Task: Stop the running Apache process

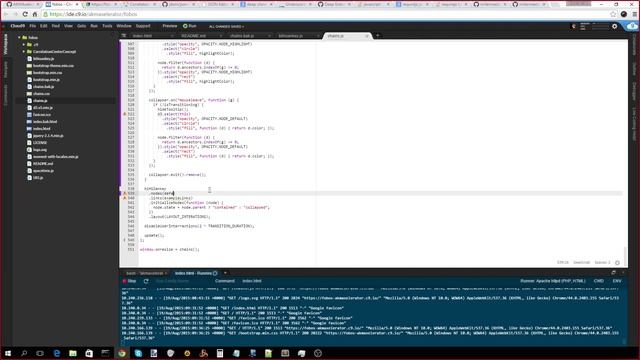Action: 129,281
